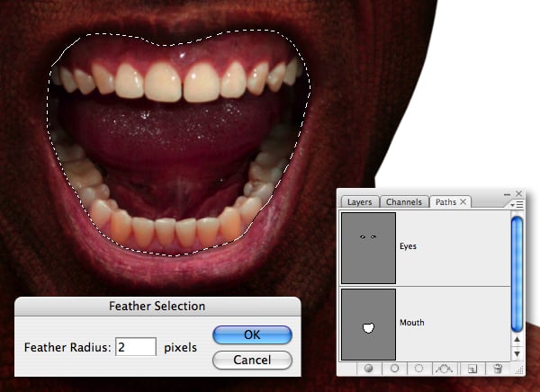
Task: Delete current path trash icon
Action: [x=498, y=369]
